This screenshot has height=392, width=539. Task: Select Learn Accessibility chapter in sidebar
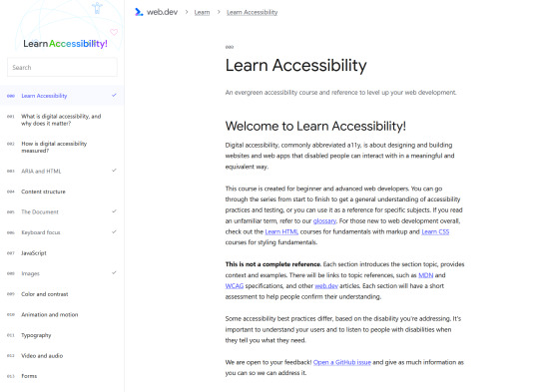(62, 96)
